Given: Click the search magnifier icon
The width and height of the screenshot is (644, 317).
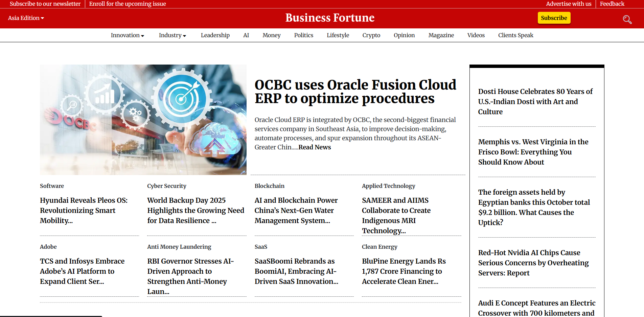Looking at the screenshot, I should (x=627, y=20).
